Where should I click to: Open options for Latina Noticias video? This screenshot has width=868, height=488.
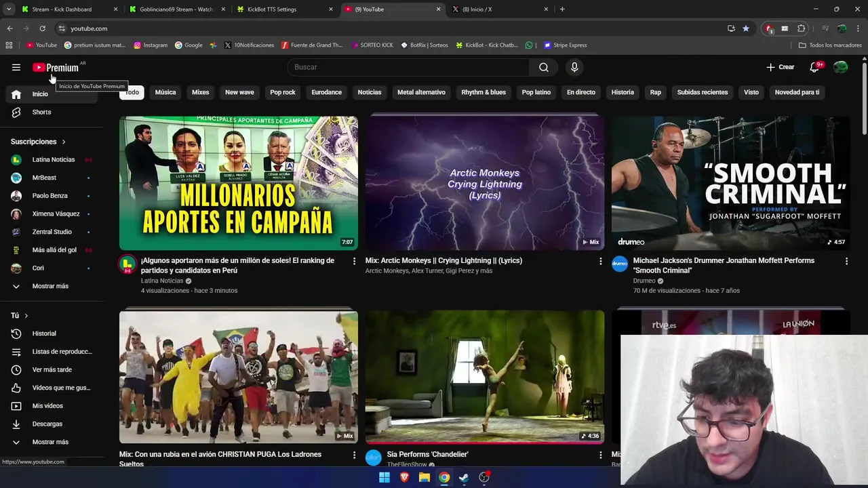coord(354,261)
